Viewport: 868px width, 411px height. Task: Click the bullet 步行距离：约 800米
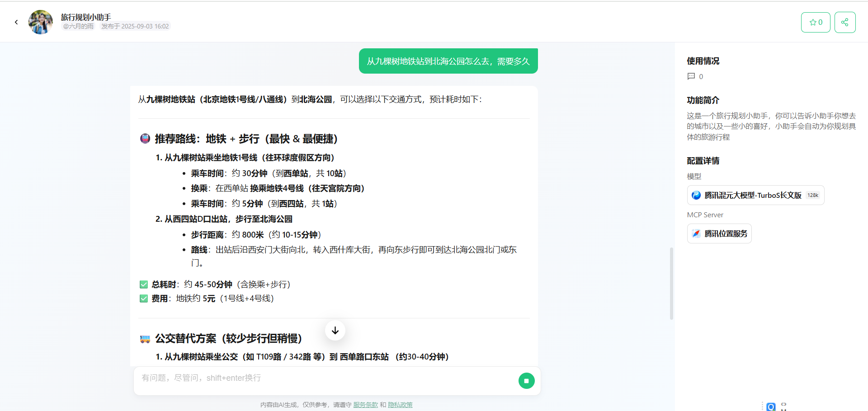click(x=256, y=235)
